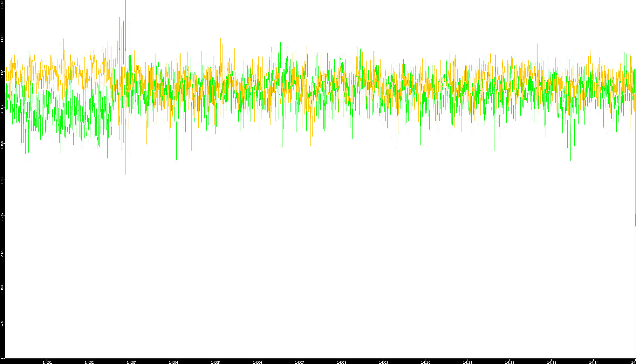Image resolution: width=636 pixels, height=364 pixels.
Task: Click the 3370 vertical axis label
Action: pos(2,181)
